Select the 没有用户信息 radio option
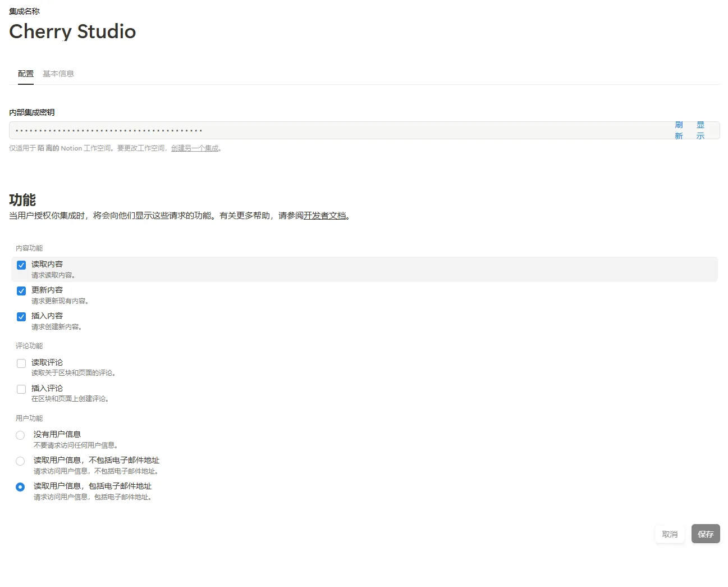This screenshot has height=587, width=728. click(20, 435)
